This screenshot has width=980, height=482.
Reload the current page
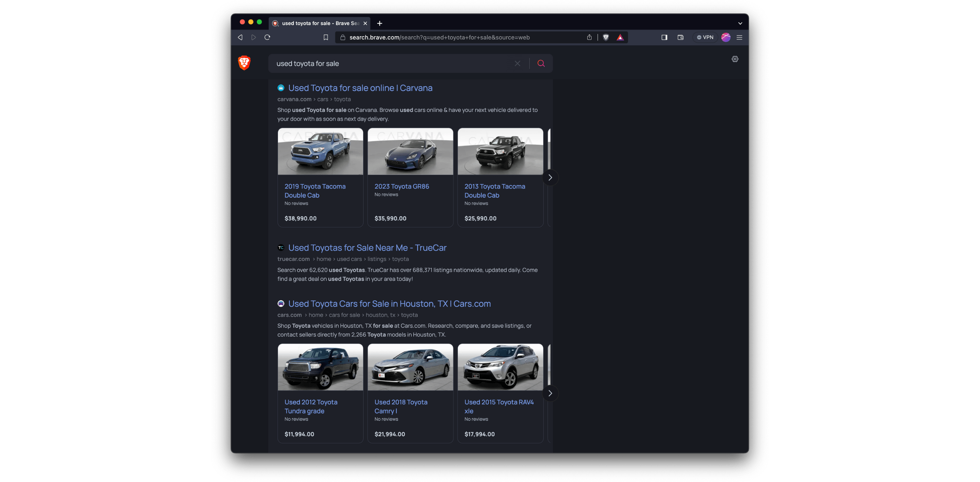point(268,37)
